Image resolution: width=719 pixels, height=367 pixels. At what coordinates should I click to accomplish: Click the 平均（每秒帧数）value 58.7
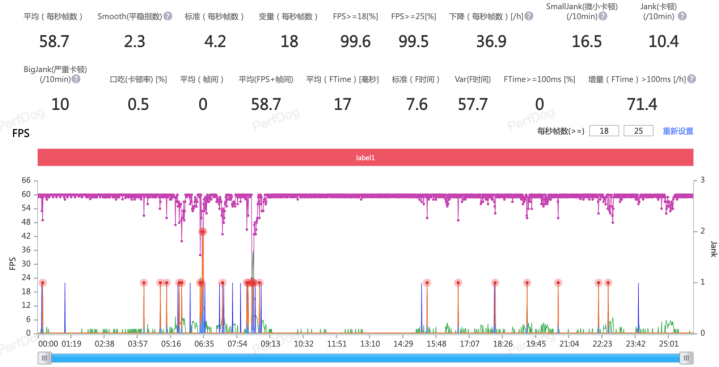pyautogui.click(x=54, y=42)
